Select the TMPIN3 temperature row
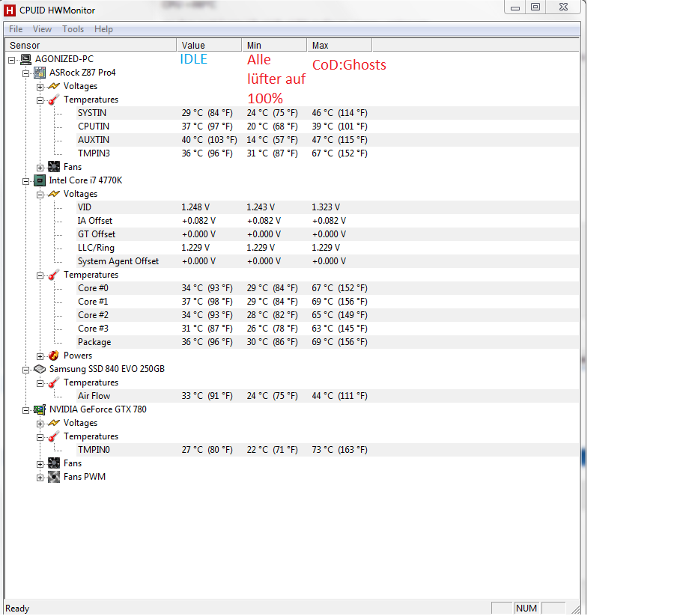 (x=327, y=153)
